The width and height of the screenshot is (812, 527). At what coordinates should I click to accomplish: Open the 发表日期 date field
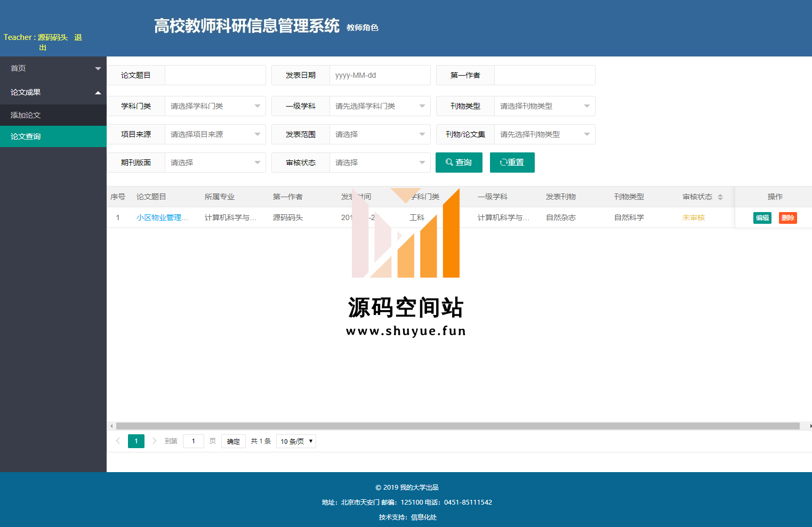tap(380, 75)
